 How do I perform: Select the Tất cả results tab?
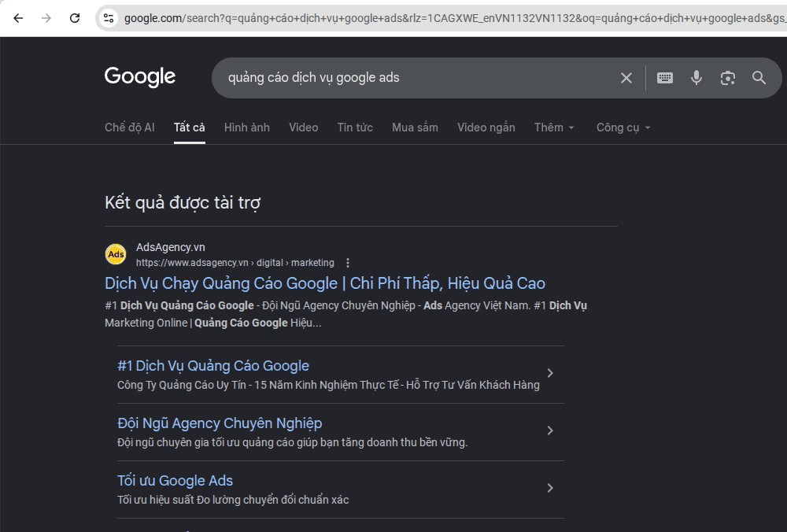[189, 127]
